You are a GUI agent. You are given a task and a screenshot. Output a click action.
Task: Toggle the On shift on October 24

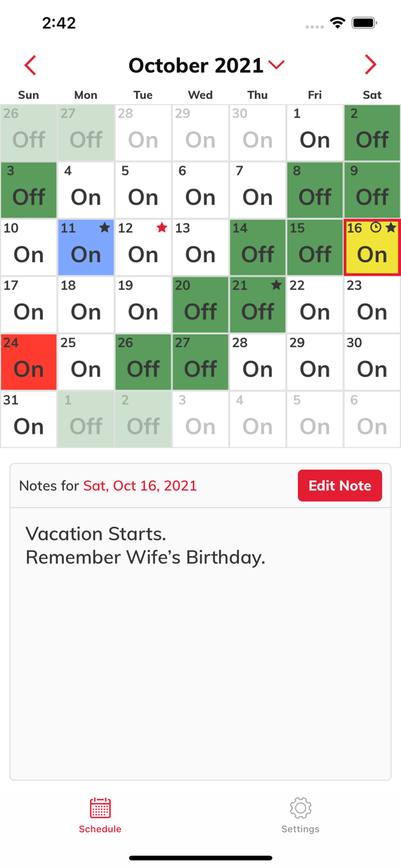click(x=28, y=362)
